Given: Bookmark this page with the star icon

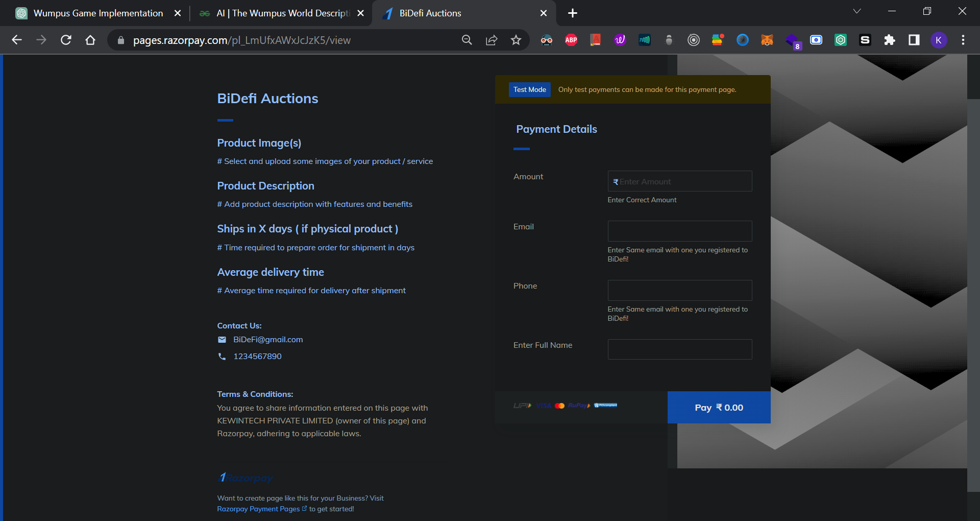Looking at the screenshot, I should 516,40.
